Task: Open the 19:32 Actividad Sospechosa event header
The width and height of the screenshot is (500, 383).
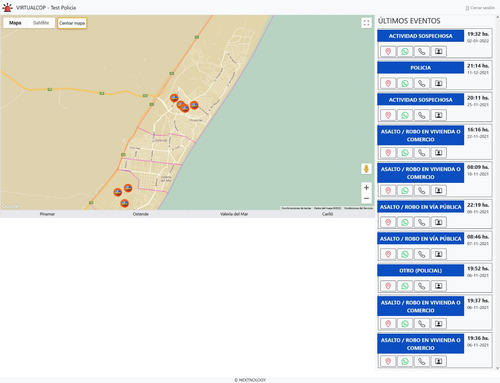Action: pos(421,36)
